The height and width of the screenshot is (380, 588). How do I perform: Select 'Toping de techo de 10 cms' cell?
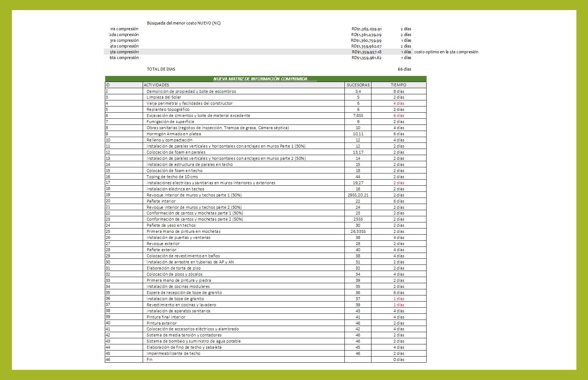coord(244,177)
